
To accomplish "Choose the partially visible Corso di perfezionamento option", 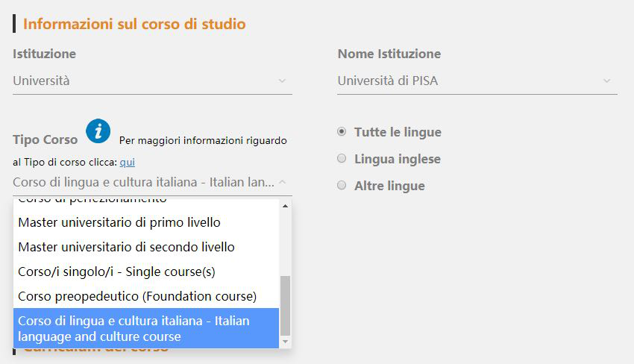I will pyautogui.click(x=92, y=201).
